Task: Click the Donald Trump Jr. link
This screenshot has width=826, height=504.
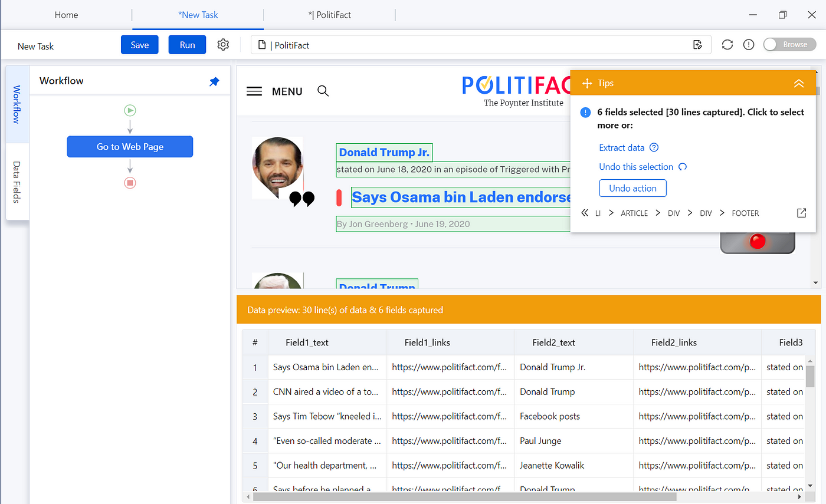Action: pyautogui.click(x=384, y=153)
